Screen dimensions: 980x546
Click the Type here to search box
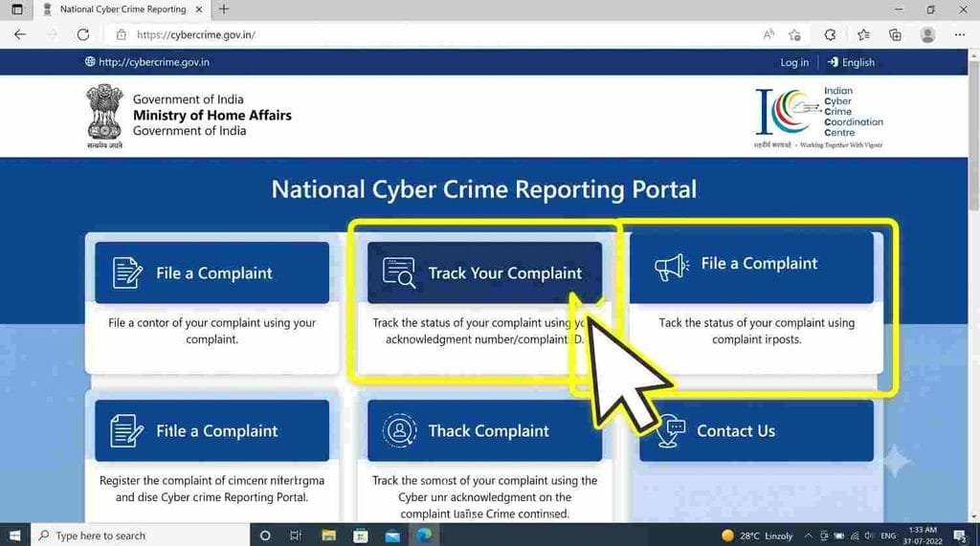tap(140, 535)
